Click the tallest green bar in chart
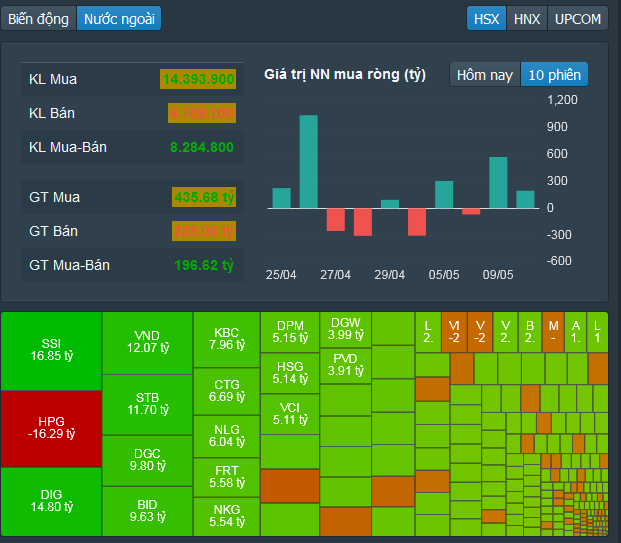Viewport: 621px width, 543px height. (309, 162)
